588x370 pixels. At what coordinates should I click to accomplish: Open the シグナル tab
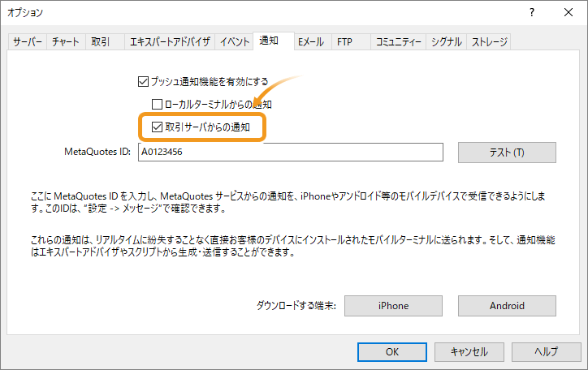[446, 41]
